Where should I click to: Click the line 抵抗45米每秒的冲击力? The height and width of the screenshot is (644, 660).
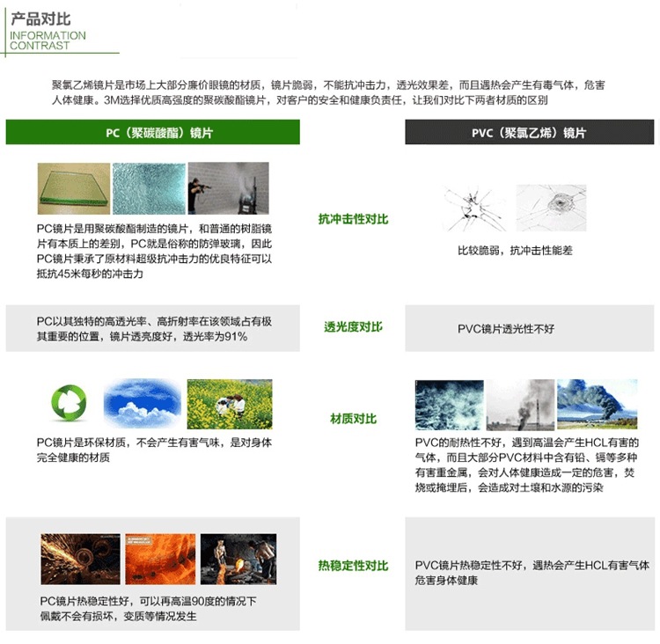(90, 274)
